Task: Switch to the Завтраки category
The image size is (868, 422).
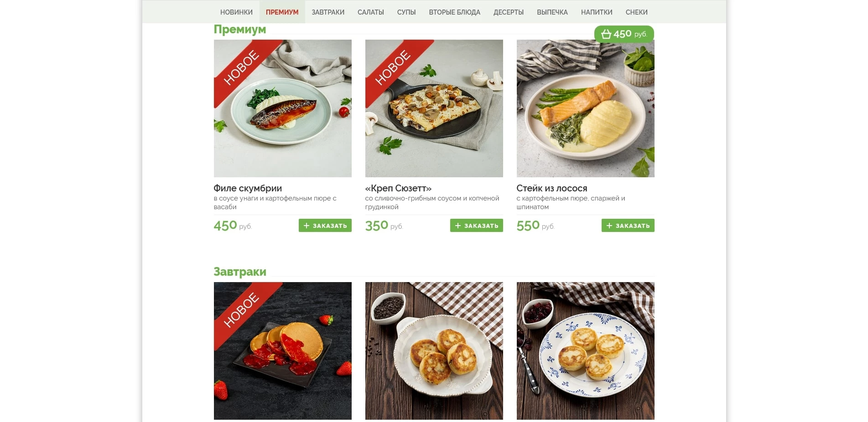Action: point(328,12)
